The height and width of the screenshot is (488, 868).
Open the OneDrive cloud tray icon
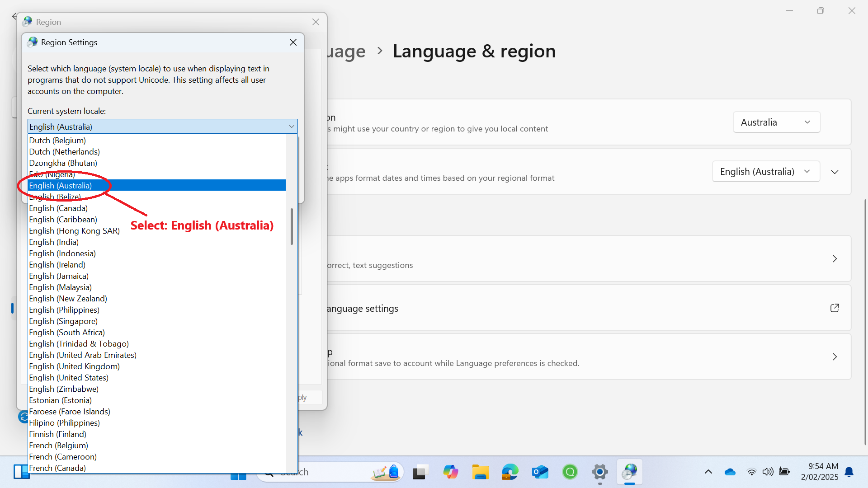pos(730,472)
